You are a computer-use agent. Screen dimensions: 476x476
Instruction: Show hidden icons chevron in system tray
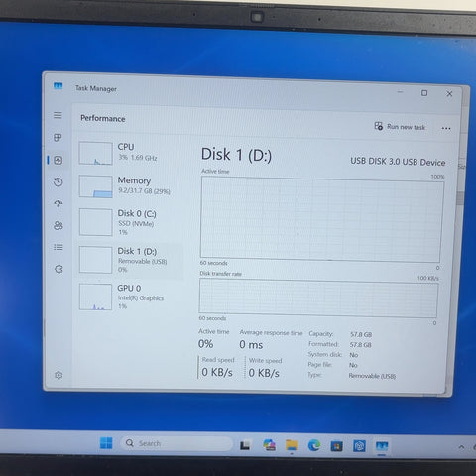coord(462,447)
